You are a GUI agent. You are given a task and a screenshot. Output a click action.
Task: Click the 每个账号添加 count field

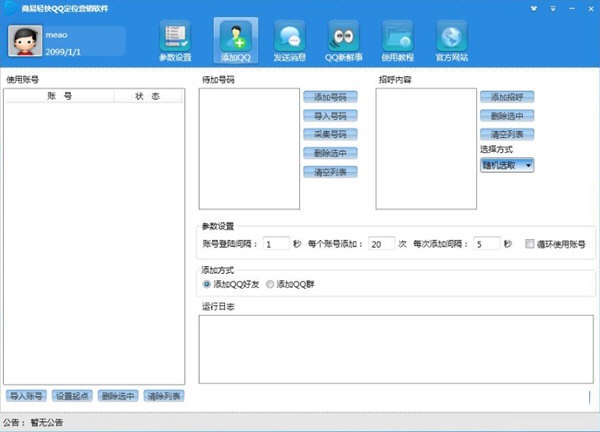(381, 244)
